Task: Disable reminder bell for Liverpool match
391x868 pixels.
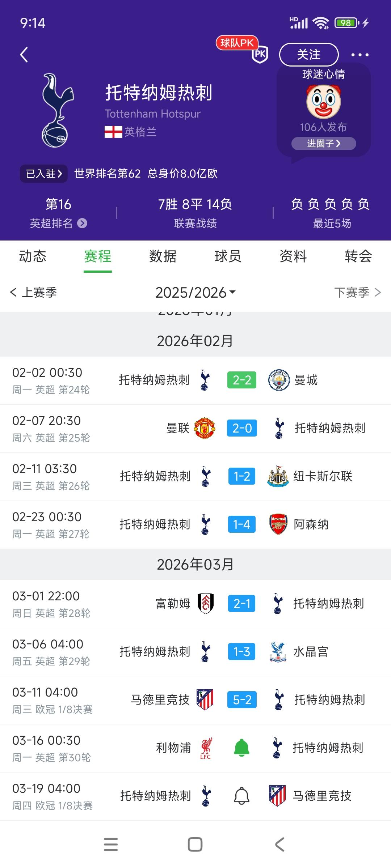Action: click(241, 748)
